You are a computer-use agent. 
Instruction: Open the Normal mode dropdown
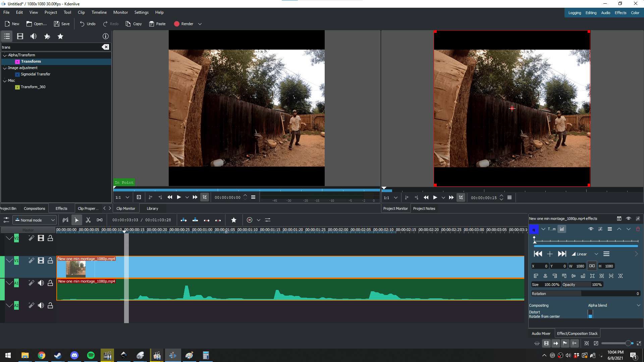35,220
